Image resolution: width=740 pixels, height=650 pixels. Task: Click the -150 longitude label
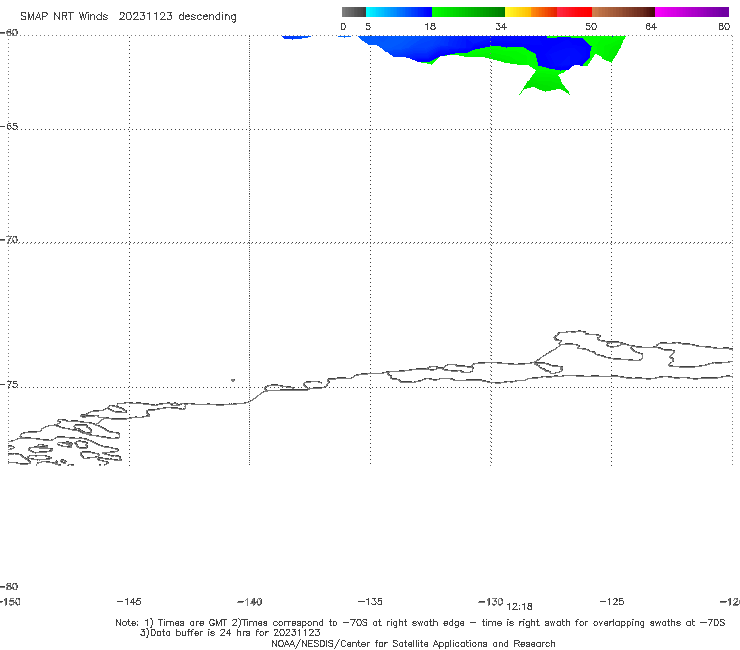coord(10,601)
